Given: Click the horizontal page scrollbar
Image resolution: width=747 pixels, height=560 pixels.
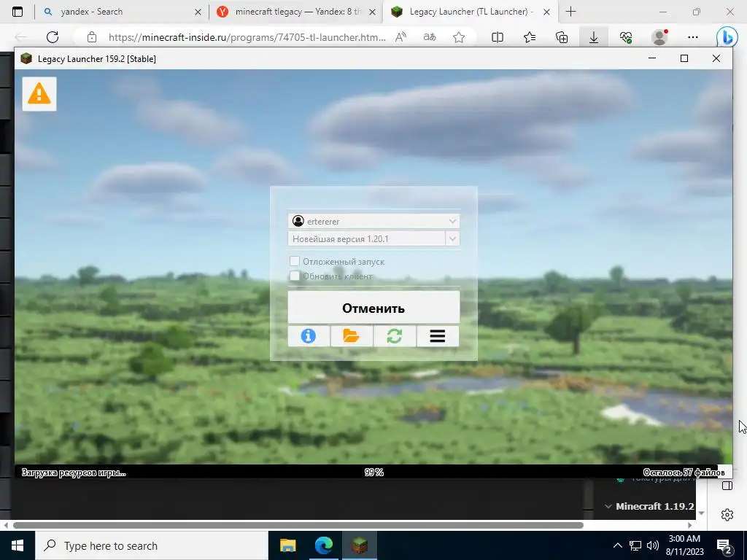Looking at the screenshot, I should 298,525.
